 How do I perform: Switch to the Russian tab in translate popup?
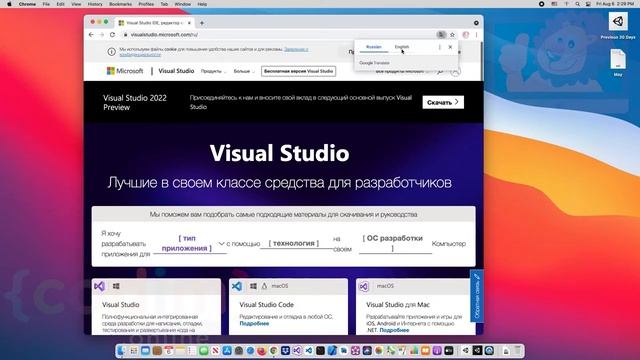pos(373,47)
